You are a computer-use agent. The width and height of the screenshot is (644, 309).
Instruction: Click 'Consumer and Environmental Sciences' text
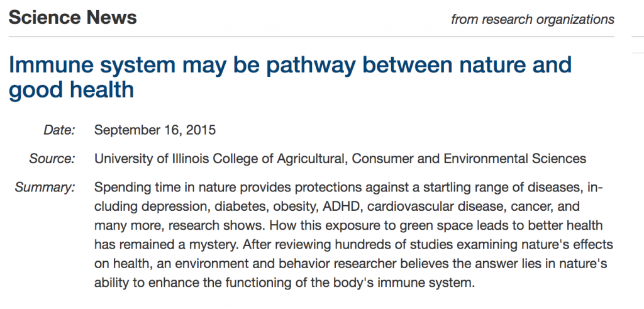coord(469,159)
